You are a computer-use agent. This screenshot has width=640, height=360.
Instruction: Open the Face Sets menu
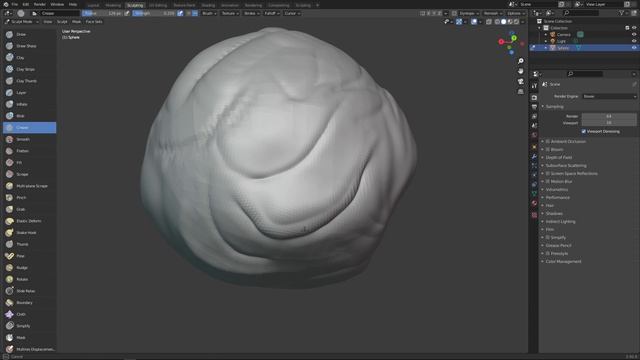(x=94, y=22)
